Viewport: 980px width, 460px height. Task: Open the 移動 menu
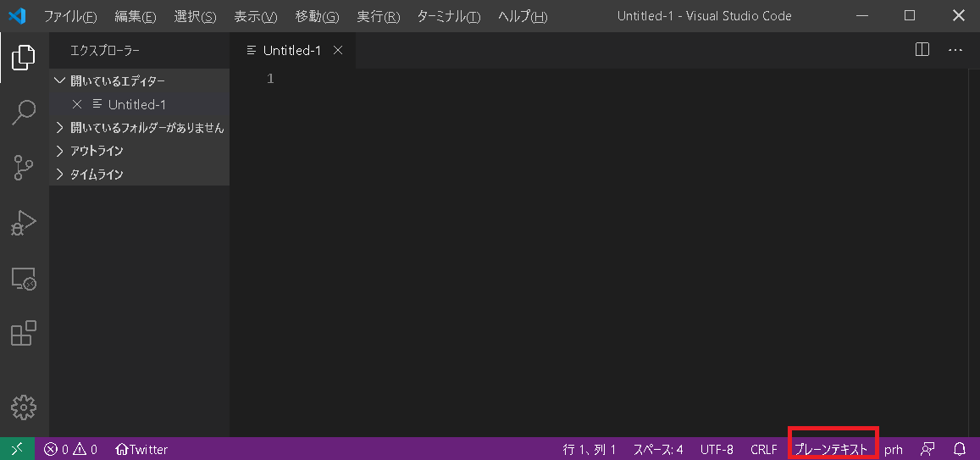pyautogui.click(x=317, y=16)
